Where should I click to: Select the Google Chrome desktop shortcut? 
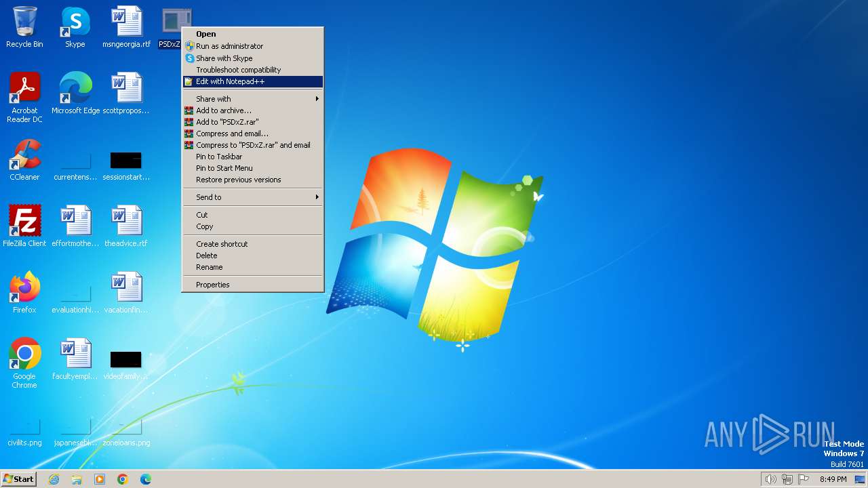coord(24,363)
